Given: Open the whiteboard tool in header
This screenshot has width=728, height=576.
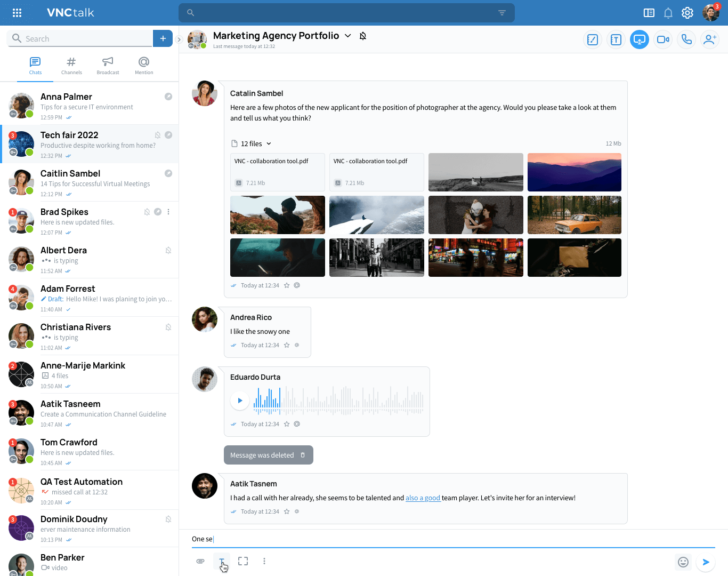Looking at the screenshot, I should click(593, 39).
